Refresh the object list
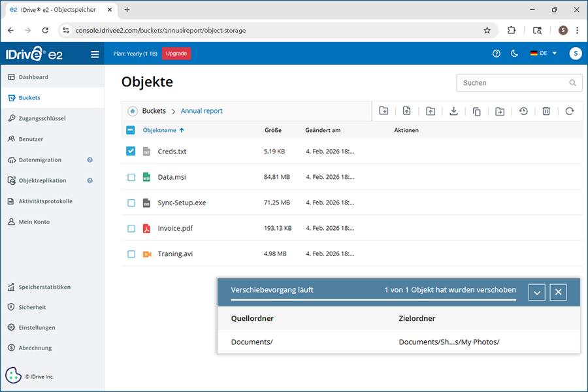The image size is (588, 392). (570, 111)
